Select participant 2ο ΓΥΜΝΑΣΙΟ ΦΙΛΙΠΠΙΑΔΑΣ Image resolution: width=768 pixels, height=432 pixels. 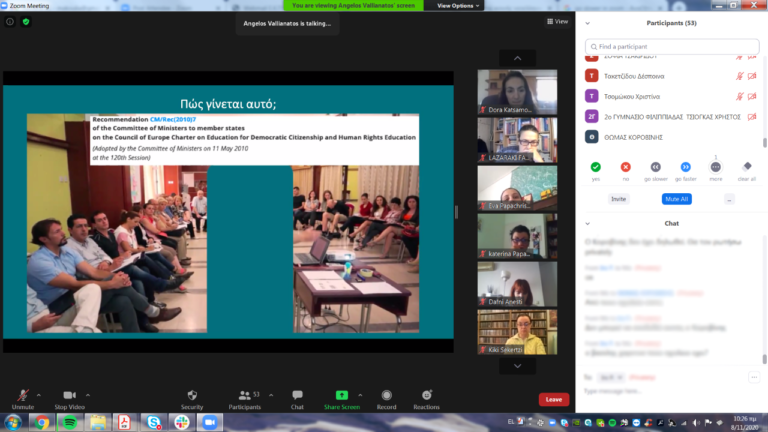tap(671, 117)
